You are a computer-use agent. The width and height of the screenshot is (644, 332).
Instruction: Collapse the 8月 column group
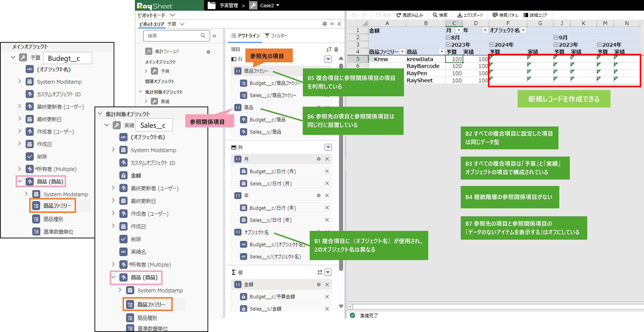[x=448, y=38]
